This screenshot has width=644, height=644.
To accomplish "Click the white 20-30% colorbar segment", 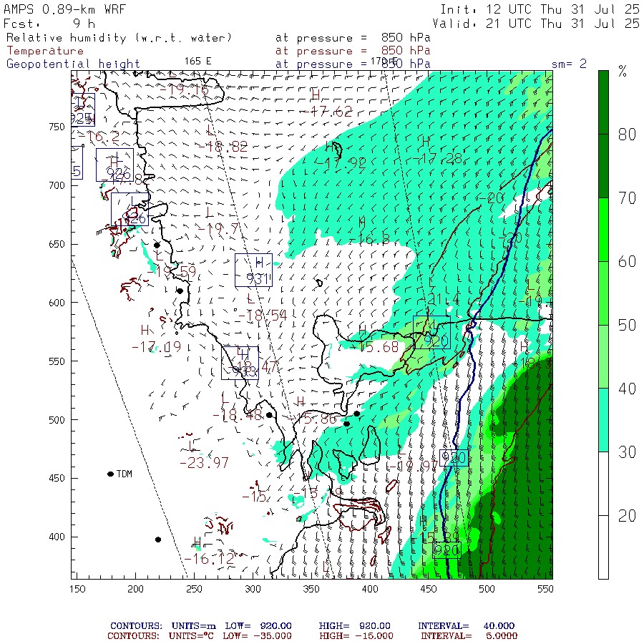I will pyautogui.click(x=603, y=484).
